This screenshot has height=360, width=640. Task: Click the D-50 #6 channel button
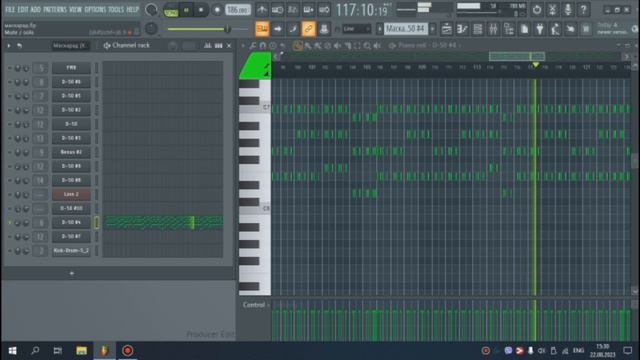click(x=71, y=82)
